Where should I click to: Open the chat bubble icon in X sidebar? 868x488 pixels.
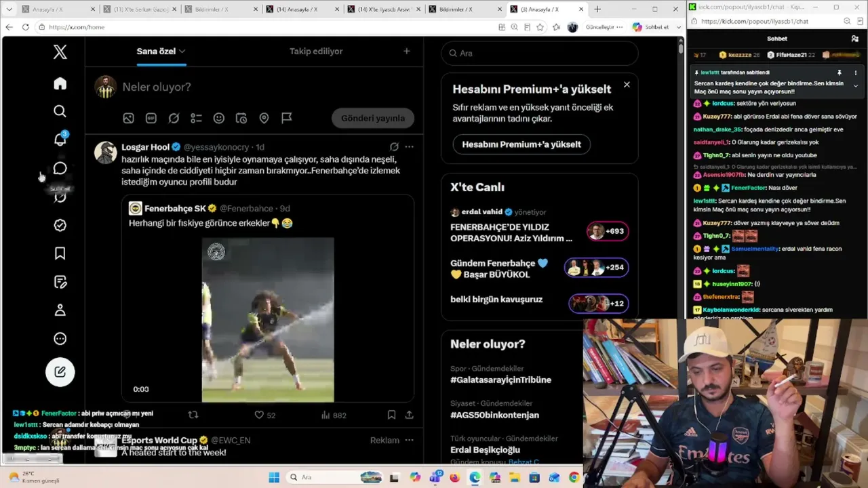point(60,168)
